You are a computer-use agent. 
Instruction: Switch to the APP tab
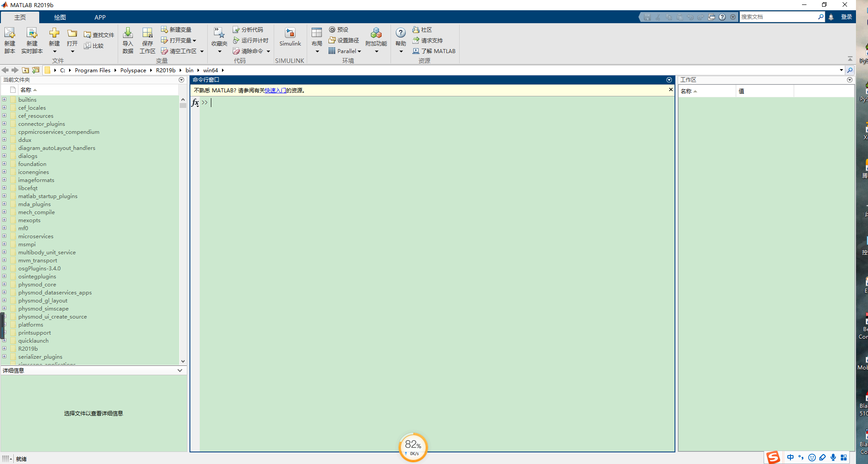(x=100, y=17)
